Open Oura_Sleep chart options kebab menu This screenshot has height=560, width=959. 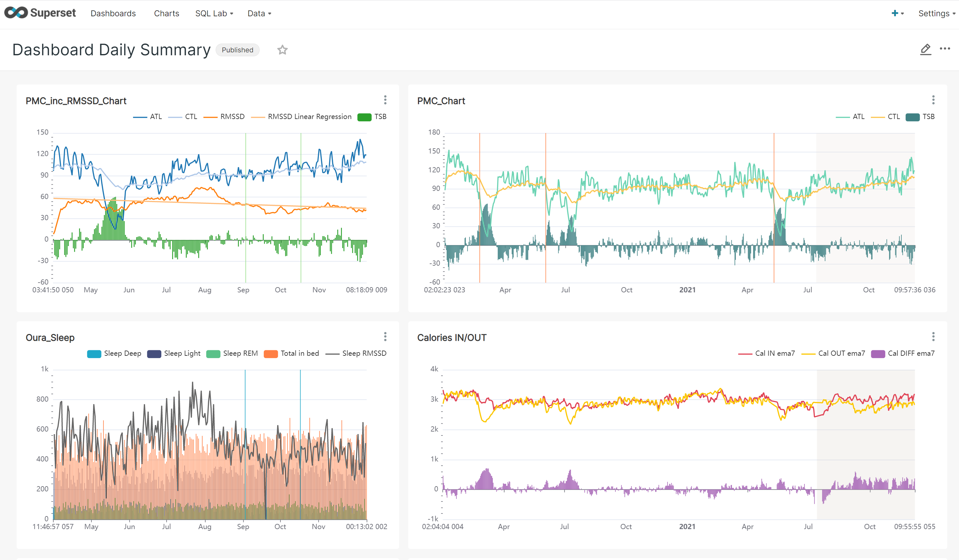385,337
